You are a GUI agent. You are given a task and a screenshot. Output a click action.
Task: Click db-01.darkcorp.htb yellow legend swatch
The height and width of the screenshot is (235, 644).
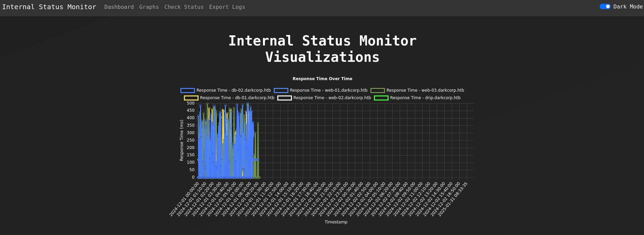pos(191,98)
